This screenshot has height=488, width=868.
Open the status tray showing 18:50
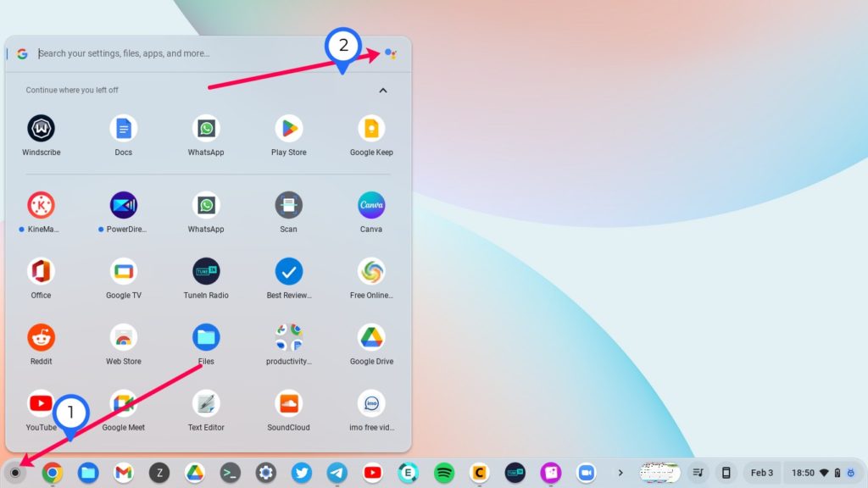click(x=822, y=473)
